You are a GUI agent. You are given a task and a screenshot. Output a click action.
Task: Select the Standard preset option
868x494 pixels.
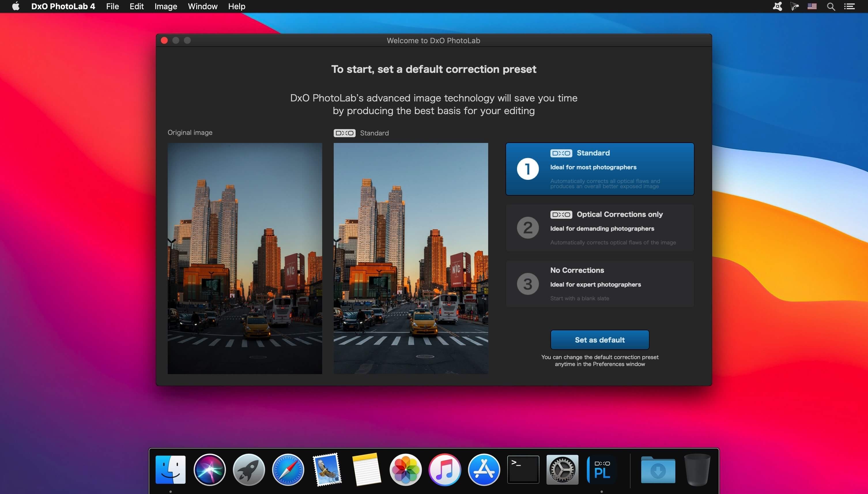pos(600,169)
